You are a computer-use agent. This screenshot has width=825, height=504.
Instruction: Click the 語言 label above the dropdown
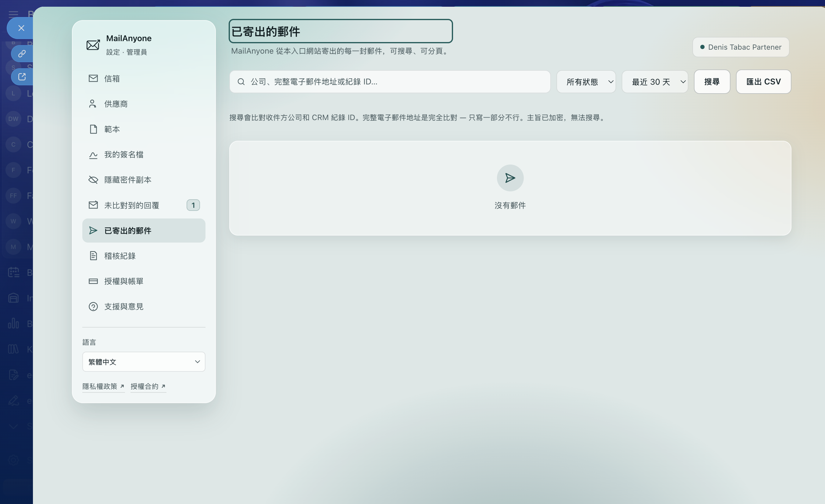click(89, 342)
